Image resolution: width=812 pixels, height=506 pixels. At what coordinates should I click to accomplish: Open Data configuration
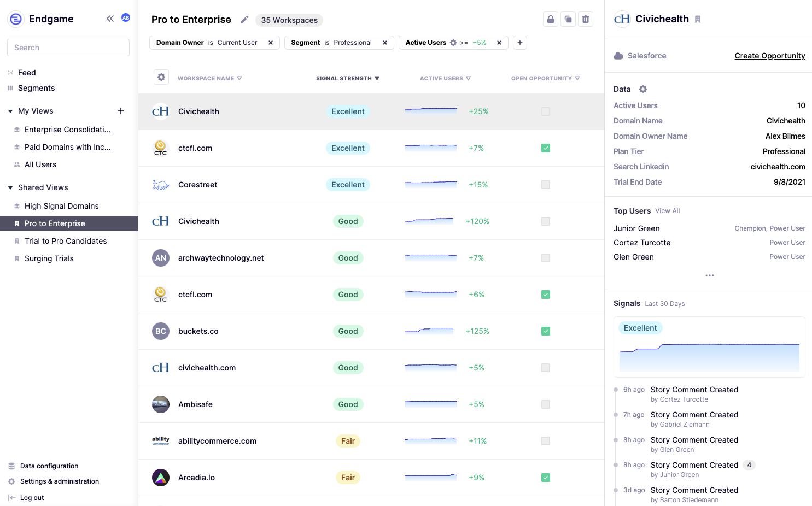point(49,466)
